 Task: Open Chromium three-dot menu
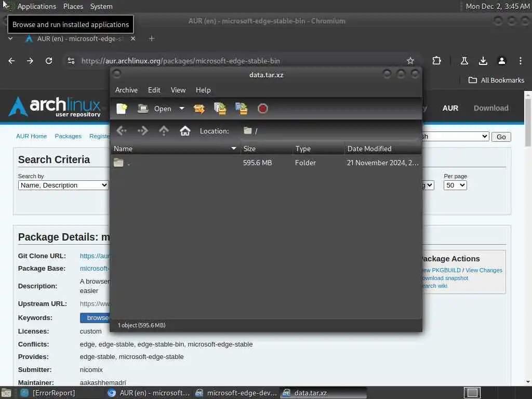click(521, 61)
